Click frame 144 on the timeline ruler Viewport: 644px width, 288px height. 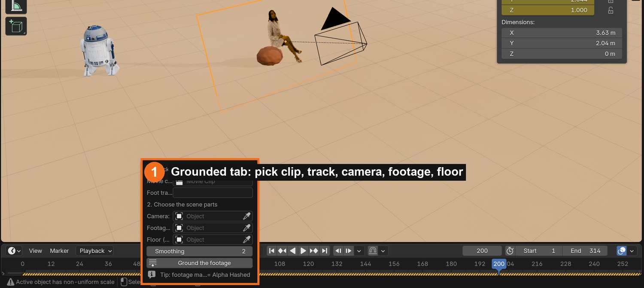[365, 264]
